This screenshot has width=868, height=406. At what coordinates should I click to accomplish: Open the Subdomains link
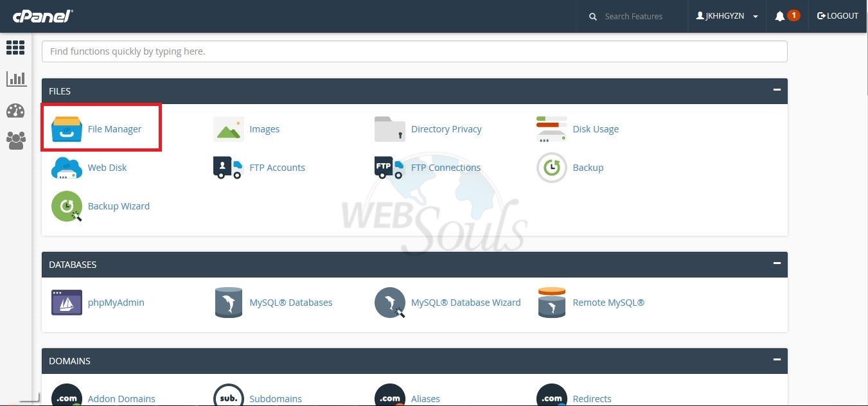coord(276,399)
